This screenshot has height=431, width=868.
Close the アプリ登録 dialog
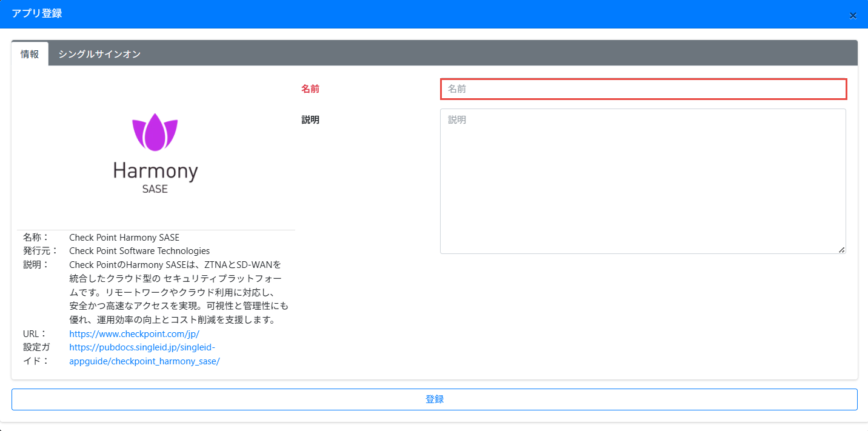[853, 16]
